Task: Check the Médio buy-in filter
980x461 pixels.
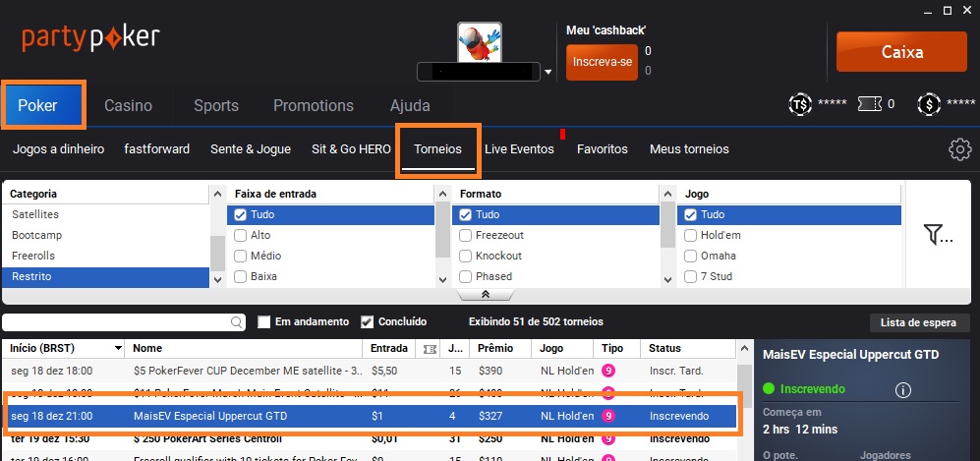Action: [240, 257]
